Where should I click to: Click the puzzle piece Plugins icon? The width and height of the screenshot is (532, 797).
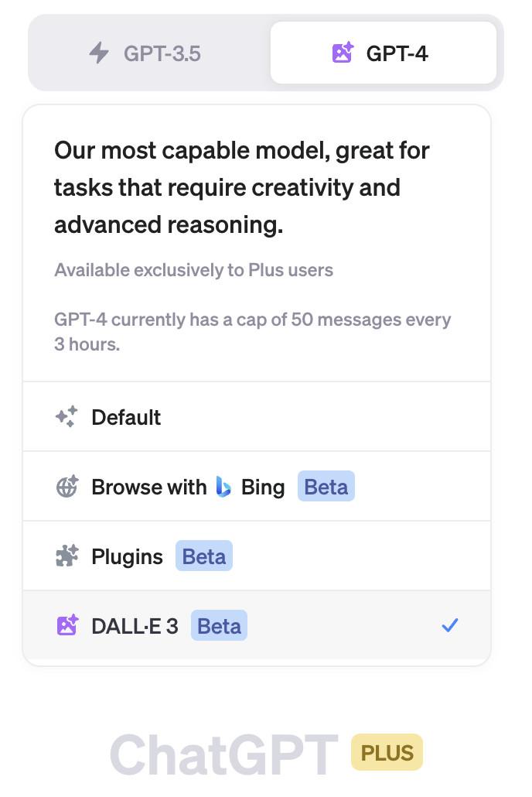click(66, 556)
